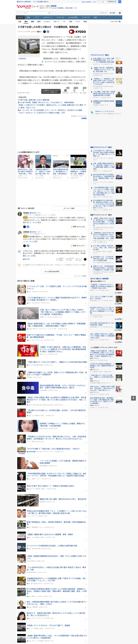Click the keyword search magnifier icon
The width and height of the screenshot is (138, 644).
pyautogui.click(x=49, y=13)
